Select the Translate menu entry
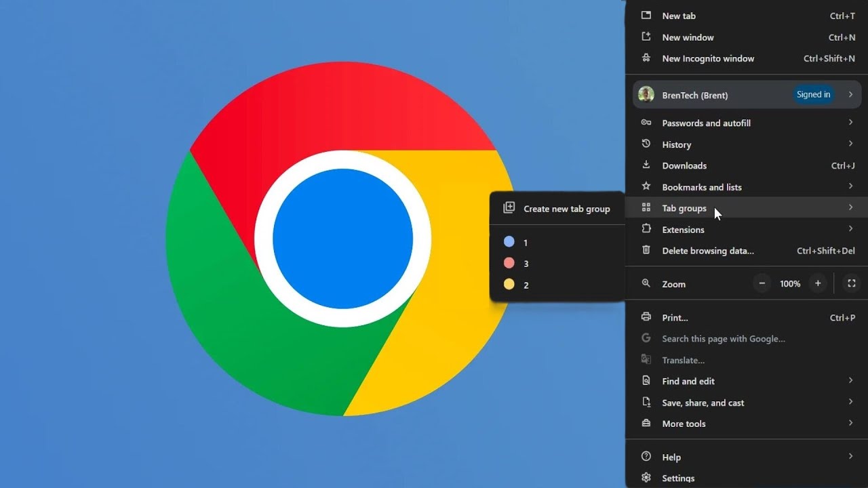Image resolution: width=868 pixels, height=488 pixels. 747,360
